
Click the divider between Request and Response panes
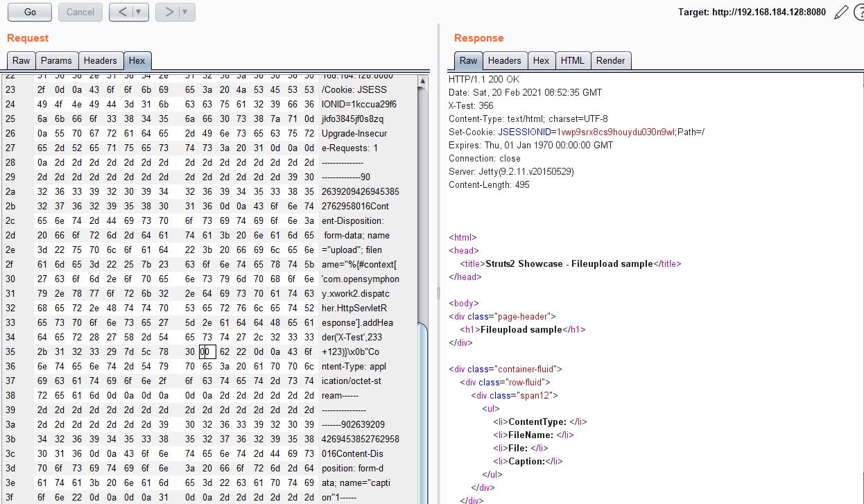pos(438,291)
